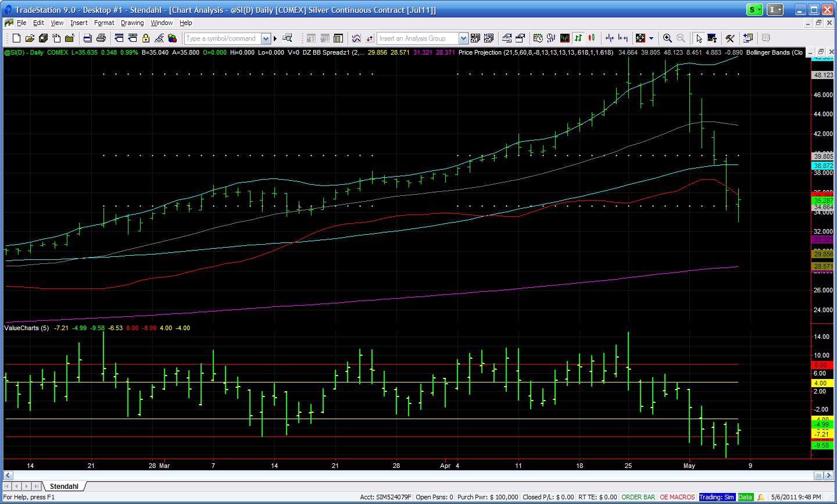The width and height of the screenshot is (837, 504).
Task: Toggle OE MACROS in the status bar
Action: 677,497
